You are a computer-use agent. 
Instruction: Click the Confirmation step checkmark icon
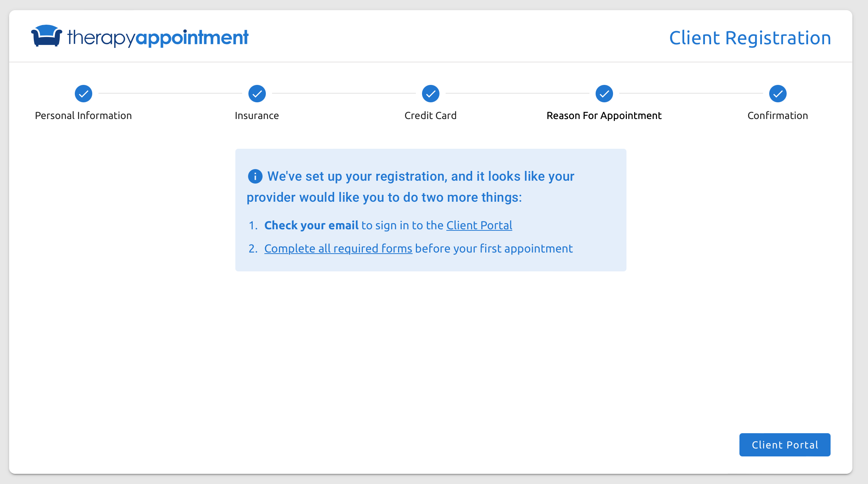(x=777, y=93)
